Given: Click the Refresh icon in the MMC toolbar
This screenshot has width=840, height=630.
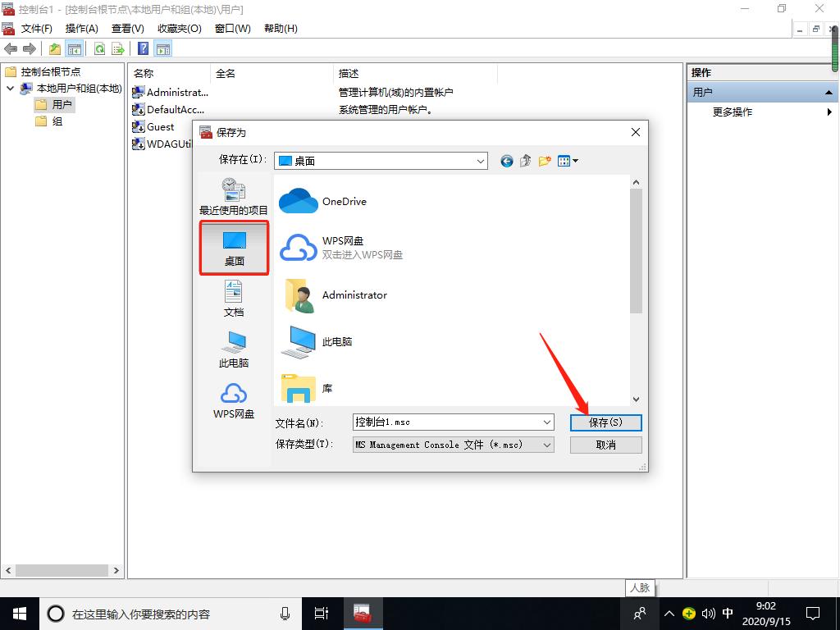Looking at the screenshot, I should click(x=98, y=48).
